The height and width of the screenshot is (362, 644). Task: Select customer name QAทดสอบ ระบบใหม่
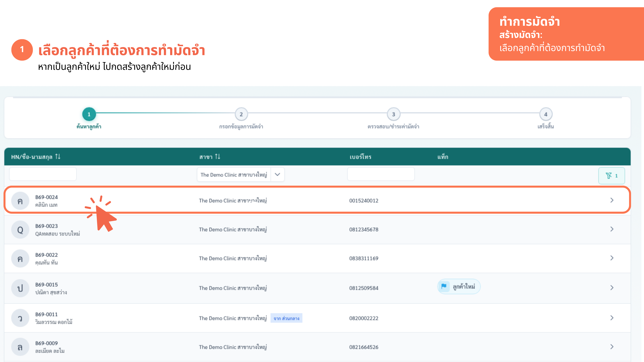tap(58, 234)
